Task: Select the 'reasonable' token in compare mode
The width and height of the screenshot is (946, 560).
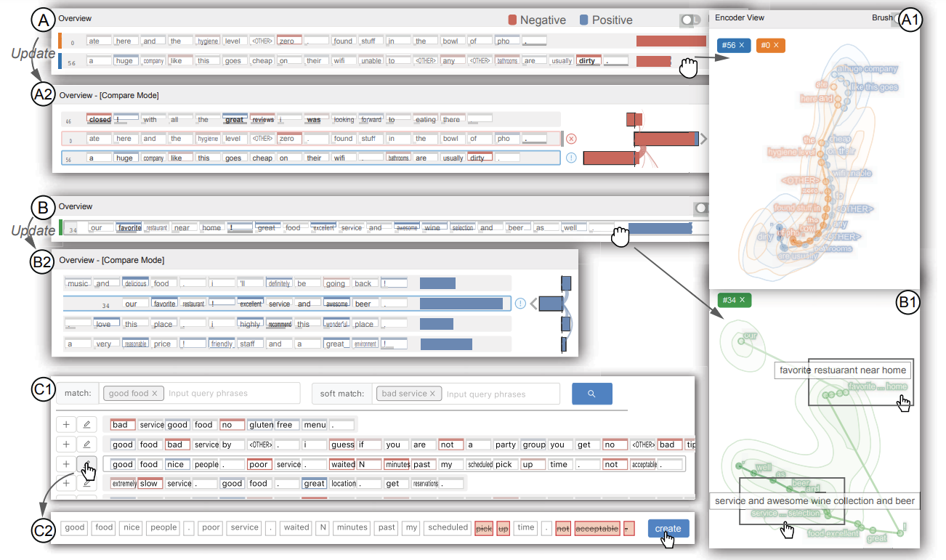Action: [x=135, y=344]
